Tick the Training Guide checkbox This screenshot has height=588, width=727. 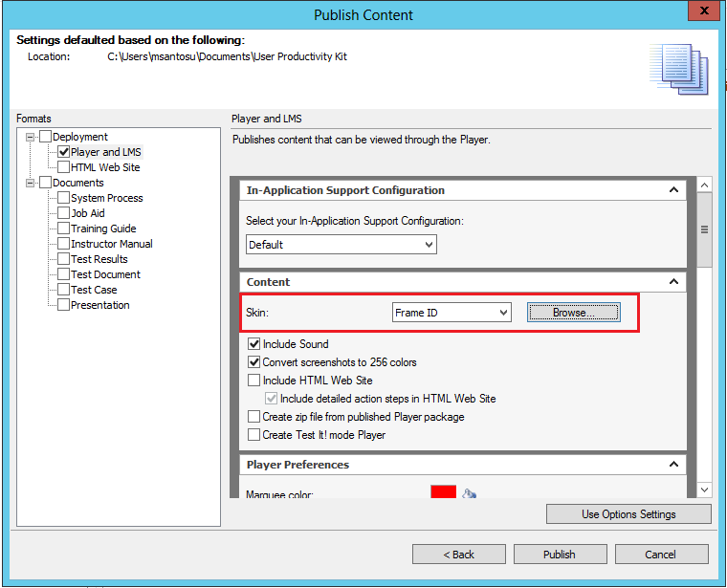(x=64, y=229)
